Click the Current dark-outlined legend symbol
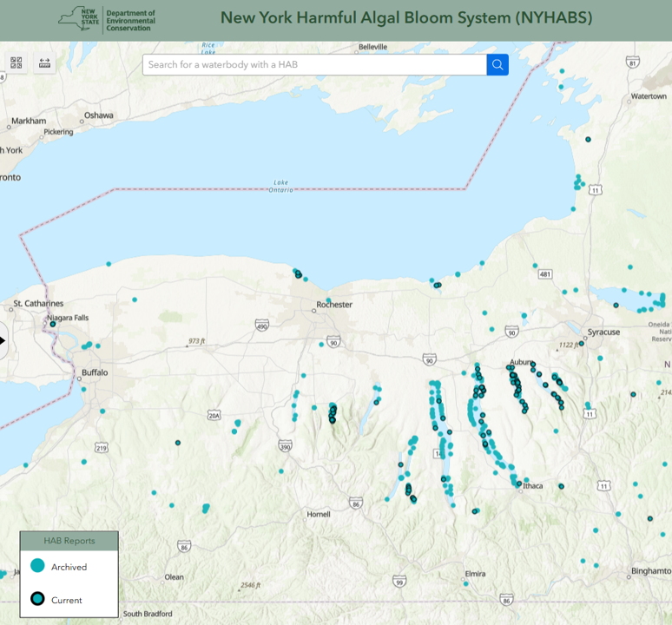 coord(37,599)
